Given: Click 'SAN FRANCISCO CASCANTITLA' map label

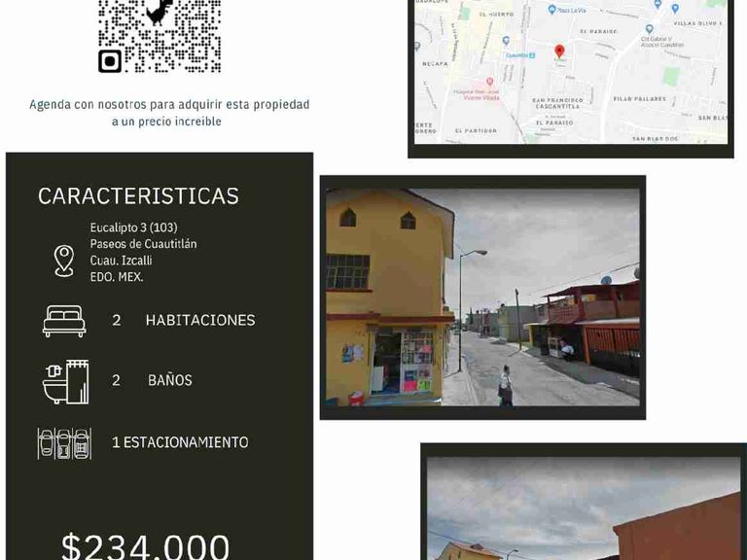Looking at the screenshot, I should [557, 103].
